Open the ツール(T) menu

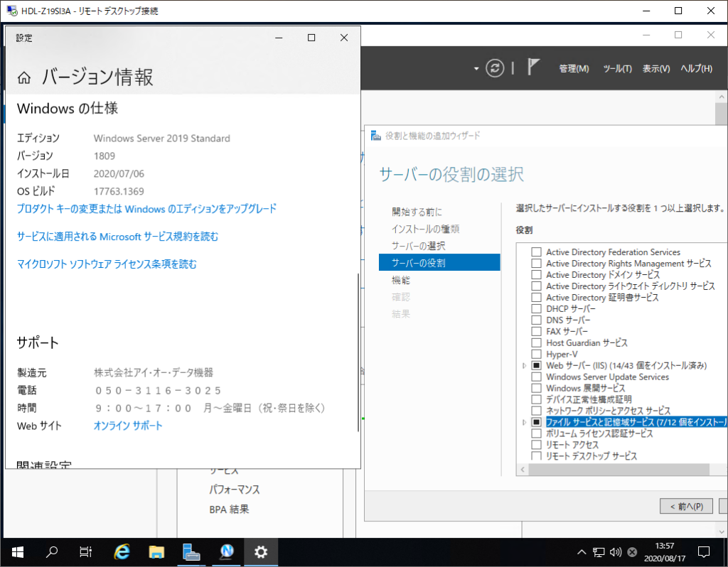coord(617,69)
